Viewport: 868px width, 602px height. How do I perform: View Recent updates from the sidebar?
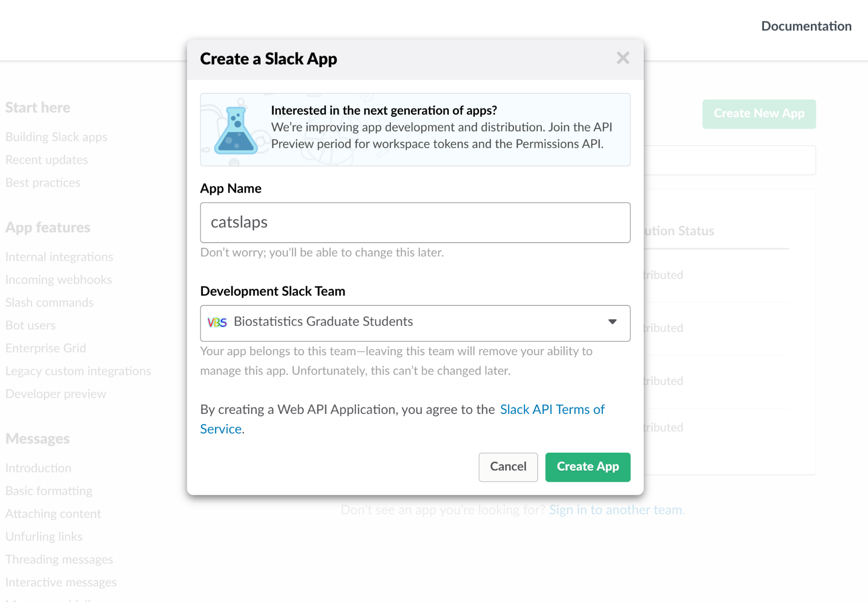pyautogui.click(x=47, y=160)
